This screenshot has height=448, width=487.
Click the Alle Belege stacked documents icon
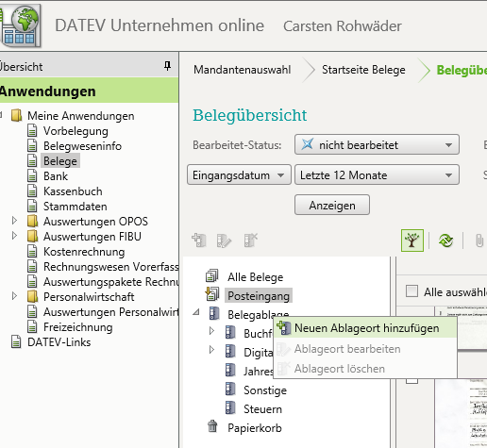point(211,275)
